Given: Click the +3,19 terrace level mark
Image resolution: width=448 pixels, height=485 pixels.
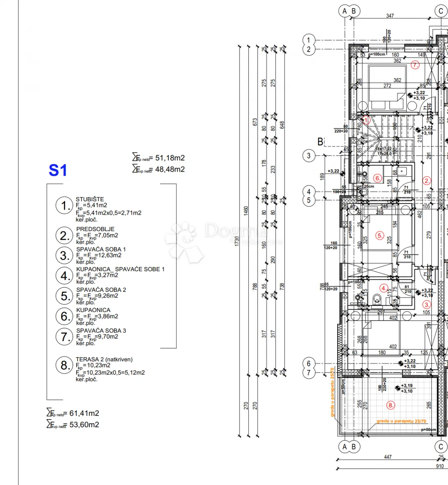Looking at the screenshot, I should tap(407, 386).
